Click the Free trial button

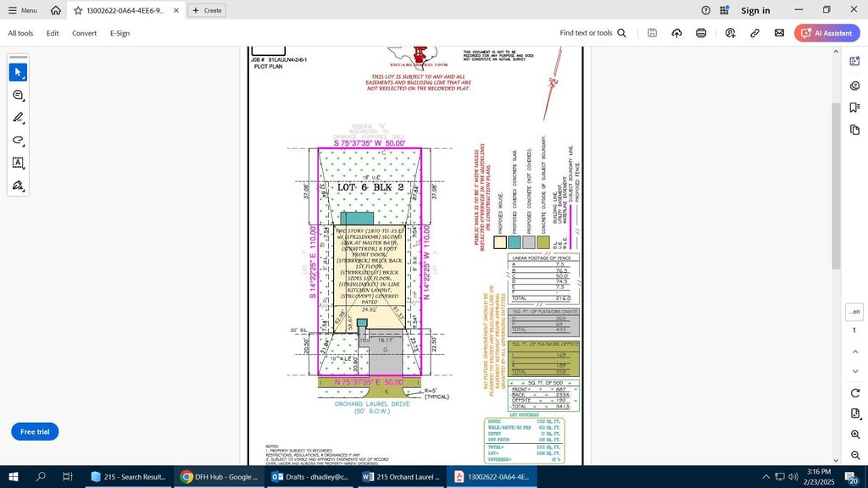coord(35,431)
